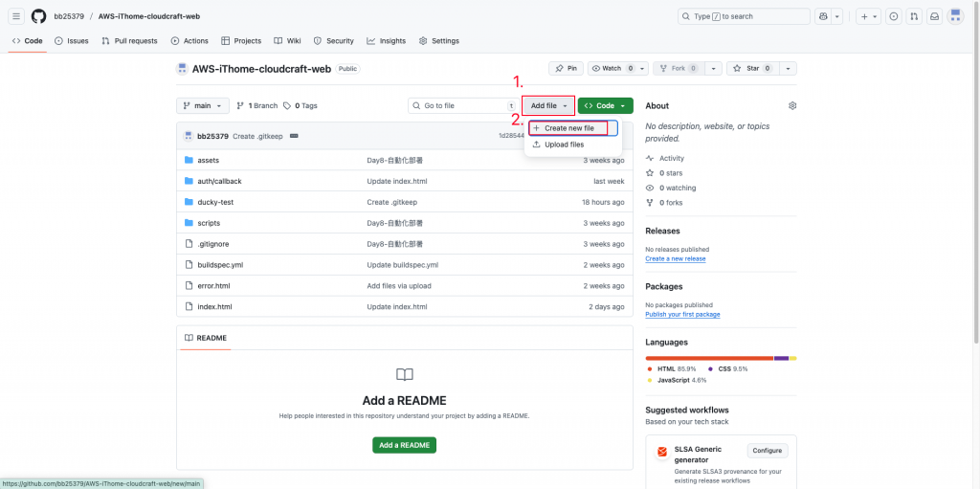Open the 0 watching link
Image resolution: width=980 pixels, height=489 pixels.
click(x=671, y=188)
